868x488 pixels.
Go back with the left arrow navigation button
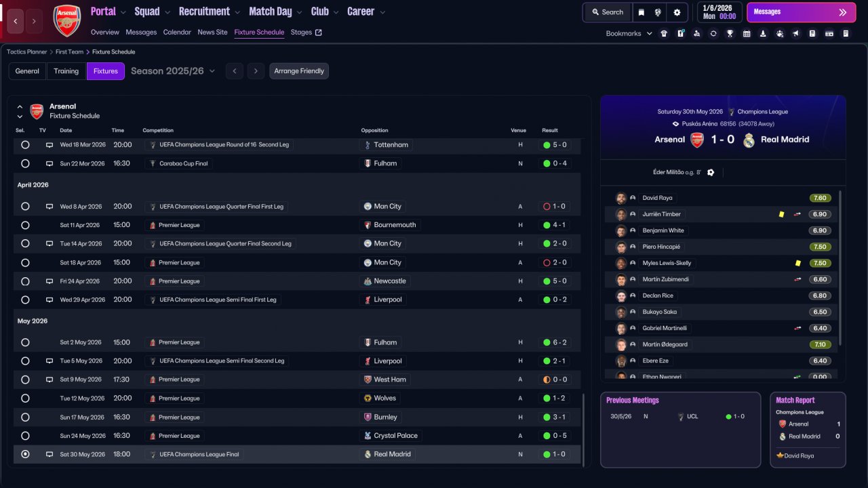coord(16,21)
